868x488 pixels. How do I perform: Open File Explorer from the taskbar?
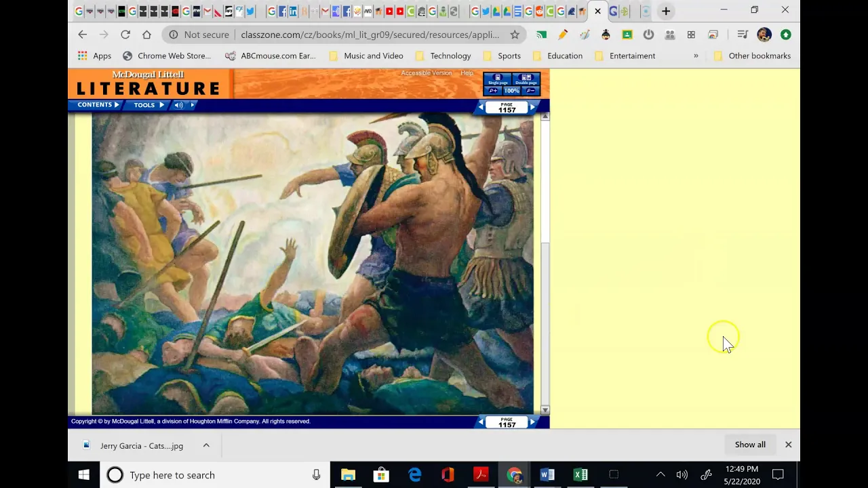tap(348, 475)
